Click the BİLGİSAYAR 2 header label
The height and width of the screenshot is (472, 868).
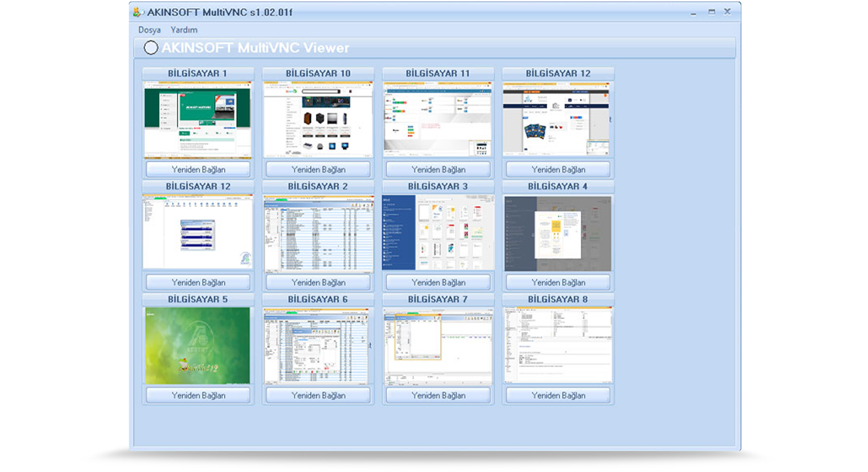pos(318,186)
